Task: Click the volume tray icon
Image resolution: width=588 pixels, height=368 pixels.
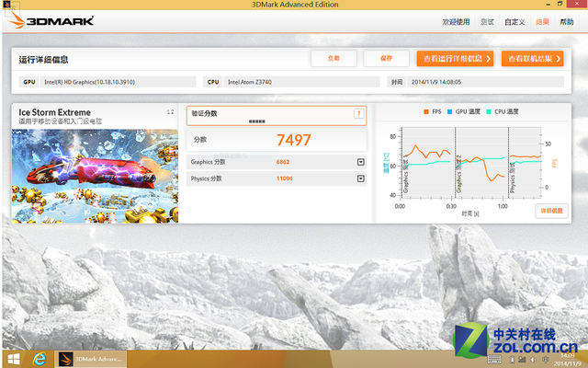Action: pos(533,360)
